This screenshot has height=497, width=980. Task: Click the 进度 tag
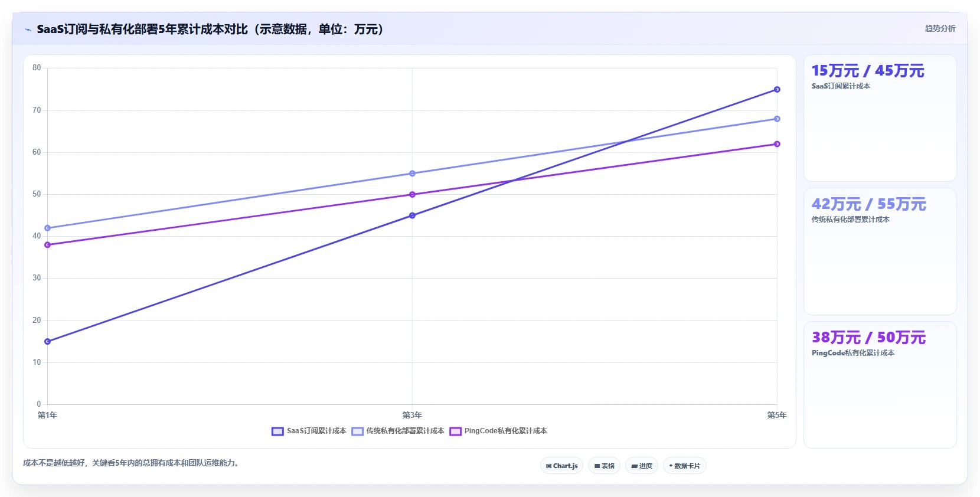[642, 466]
